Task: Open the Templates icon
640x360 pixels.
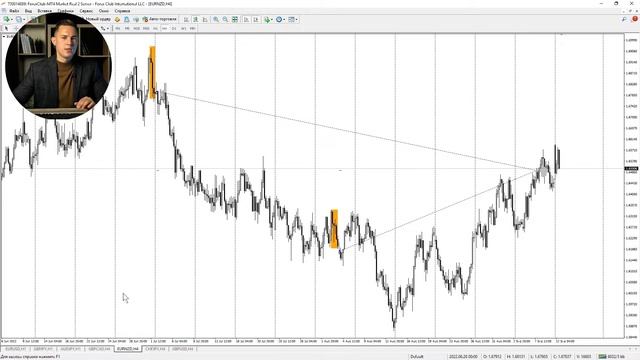Action: (x=291, y=19)
